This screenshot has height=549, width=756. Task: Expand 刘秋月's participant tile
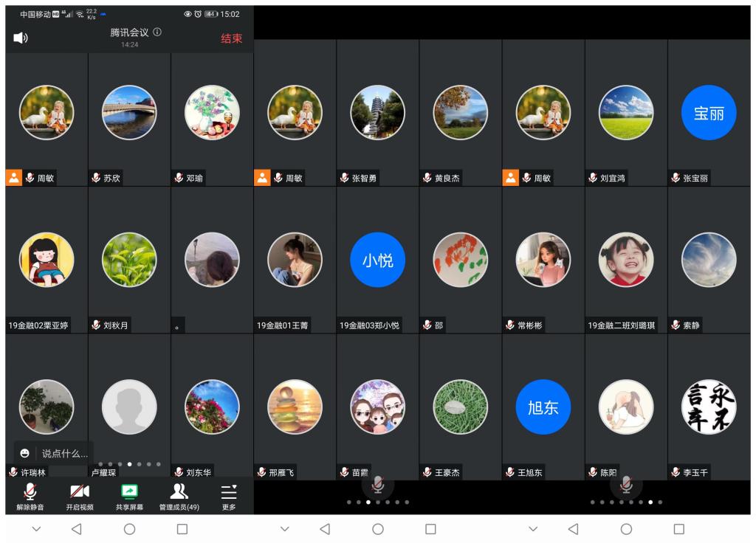coord(129,260)
